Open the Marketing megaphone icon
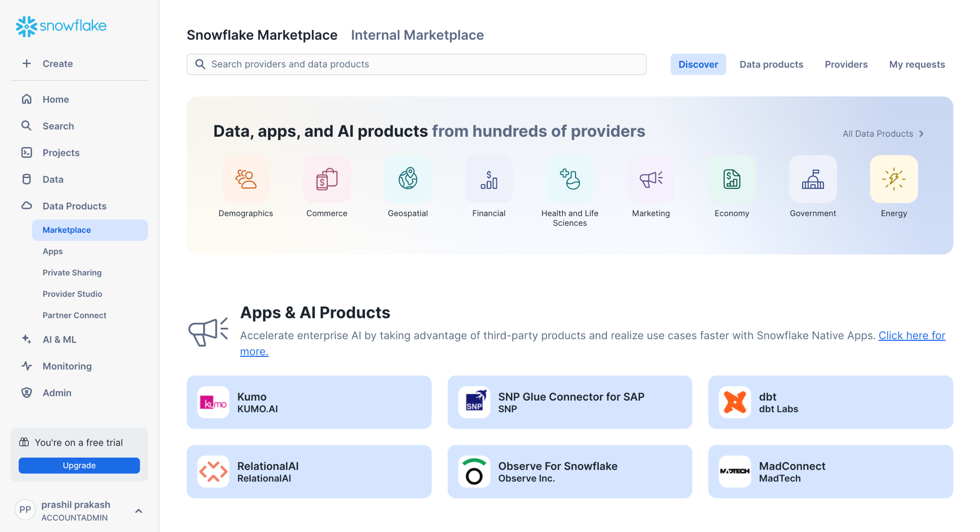This screenshot has width=980, height=532. coord(651,179)
